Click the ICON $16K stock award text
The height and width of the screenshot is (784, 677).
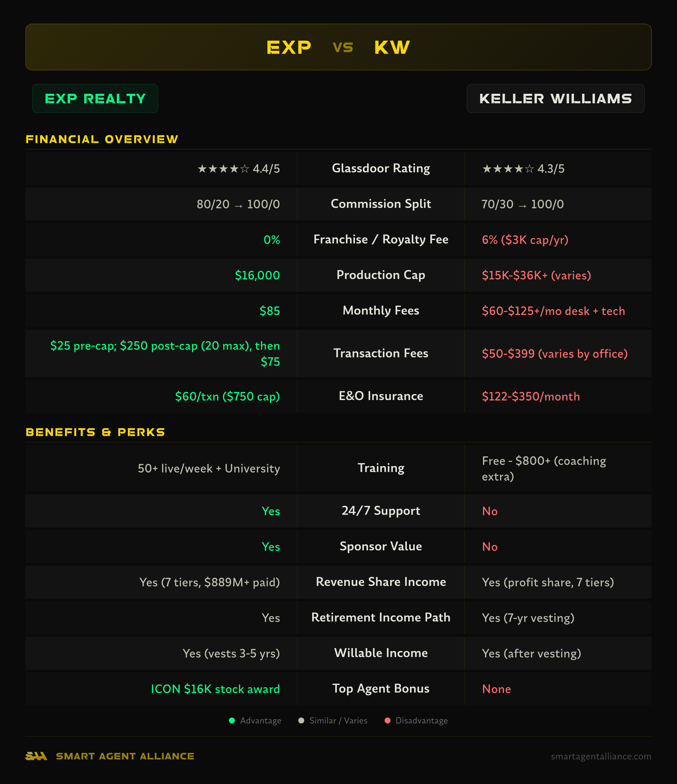(x=215, y=689)
